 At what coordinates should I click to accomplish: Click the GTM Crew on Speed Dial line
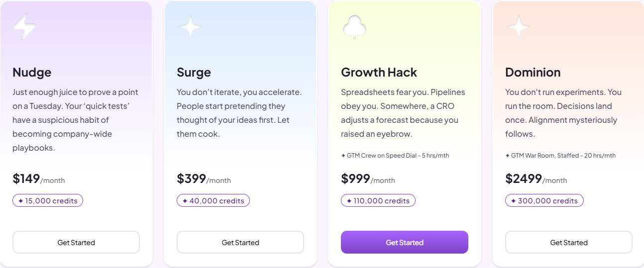[x=395, y=156]
